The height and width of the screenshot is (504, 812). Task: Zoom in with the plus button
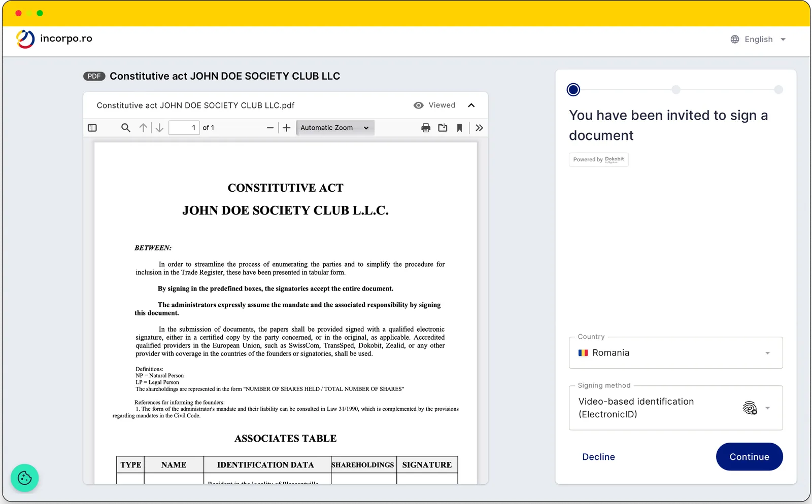tap(287, 128)
